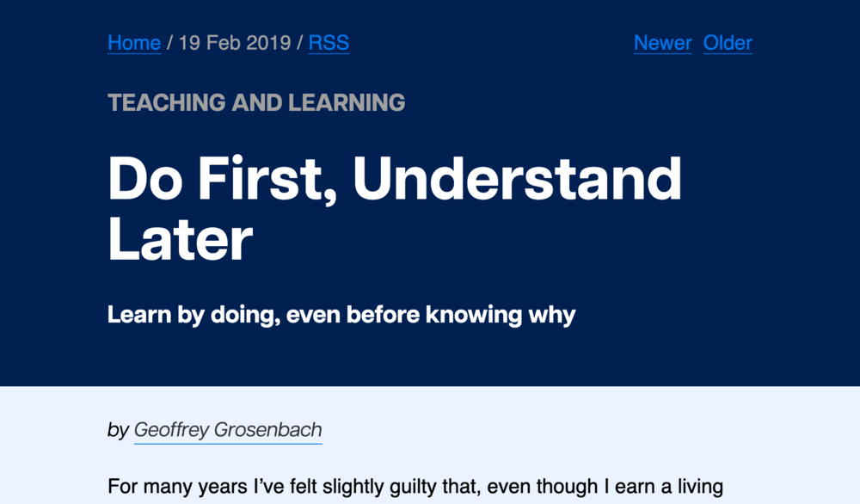The height and width of the screenshot is (504, 860).
Task: Click the Teaching and Learning category label
Action: point(257,102)
